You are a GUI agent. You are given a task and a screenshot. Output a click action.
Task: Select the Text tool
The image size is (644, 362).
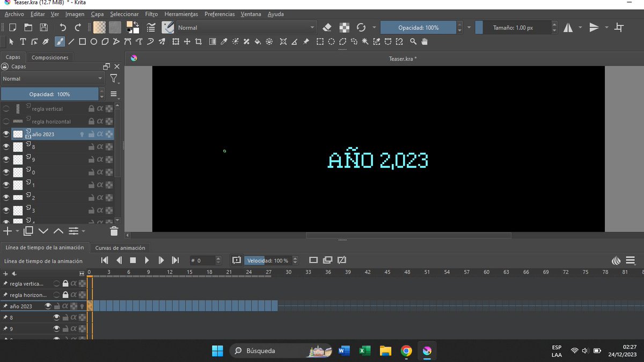(23, 41)
